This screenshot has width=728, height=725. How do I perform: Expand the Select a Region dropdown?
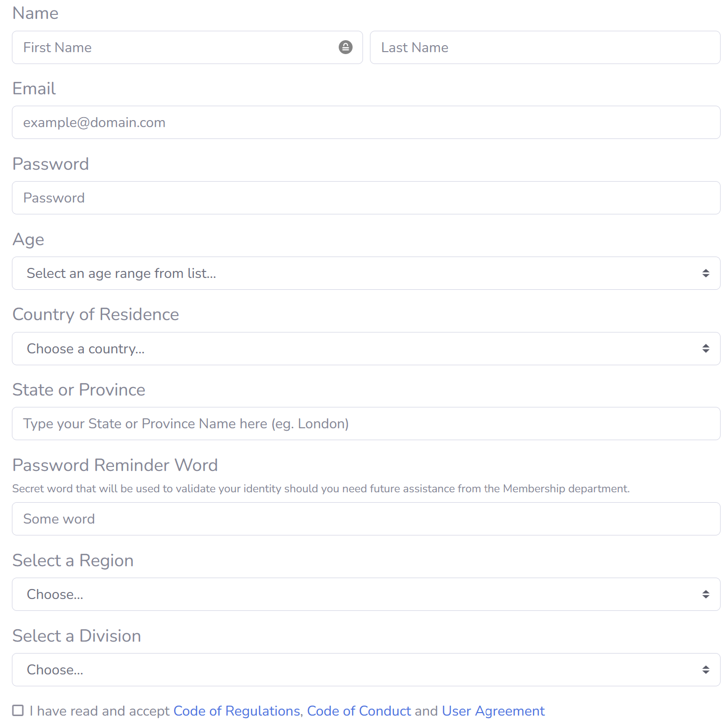pos(347,594)
